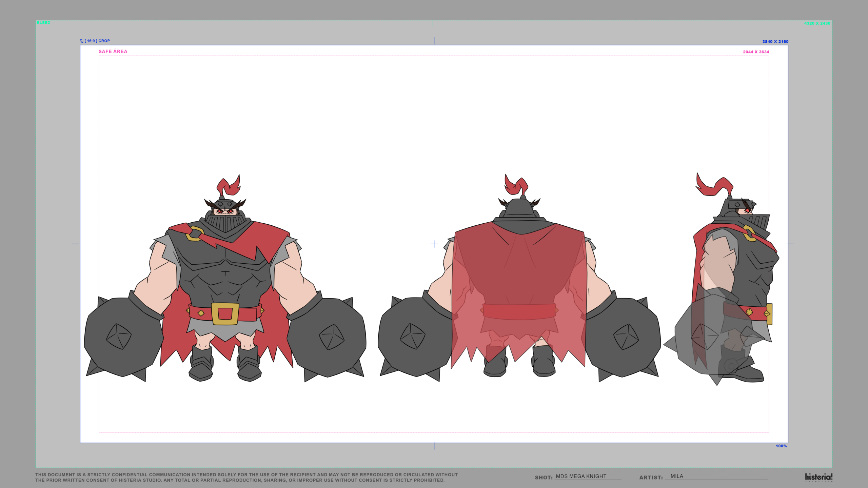Click the confidentiality notice text
The width and height of the screenshot is (868, 488).
pyautogui.click(x=246, y=477)
